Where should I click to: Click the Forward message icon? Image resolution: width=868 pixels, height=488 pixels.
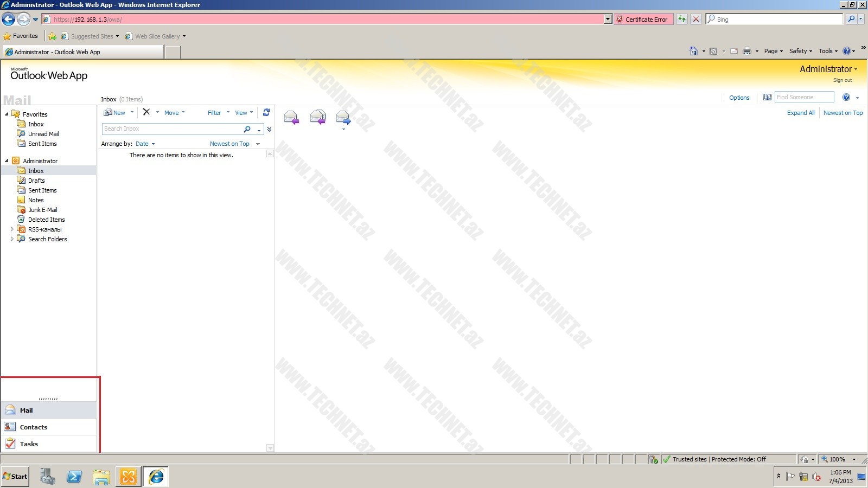click(343, 117)
